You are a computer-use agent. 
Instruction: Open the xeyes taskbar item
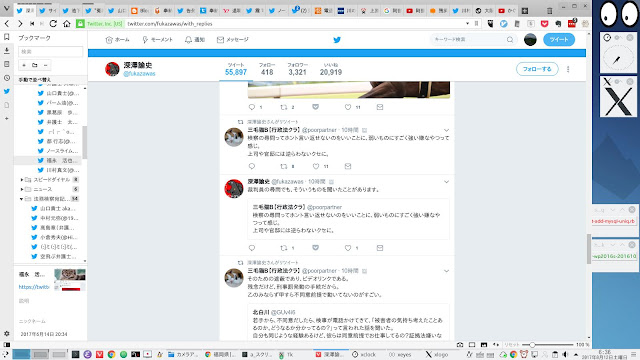coord(400,354)
